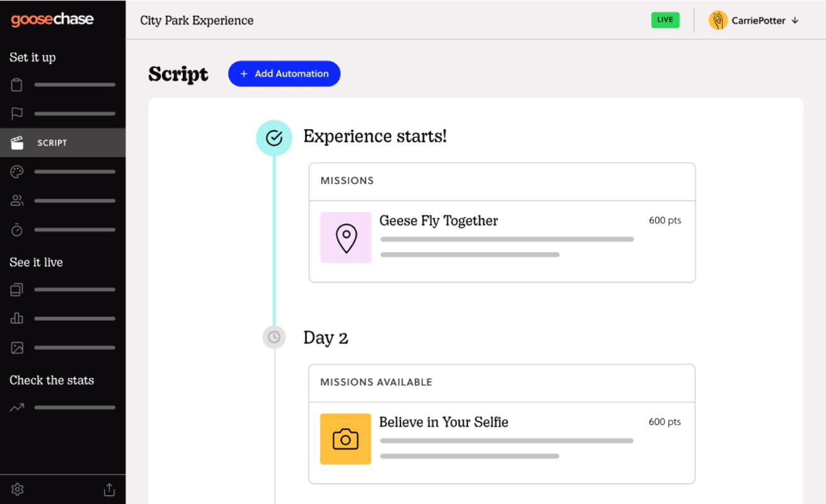
Task: Click the Day 2 heading
Action: (x=325, y=338)
